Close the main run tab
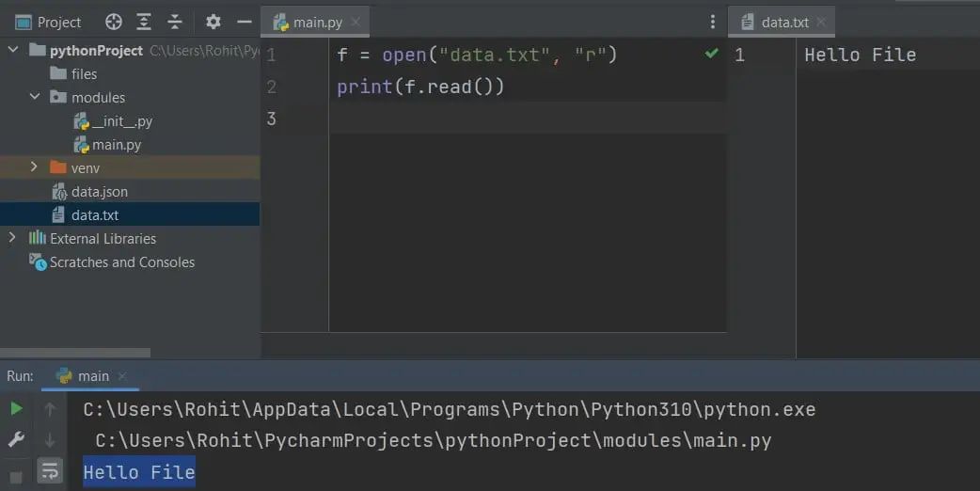The width and height of the screenshot is (980, 491). point(122,376)
